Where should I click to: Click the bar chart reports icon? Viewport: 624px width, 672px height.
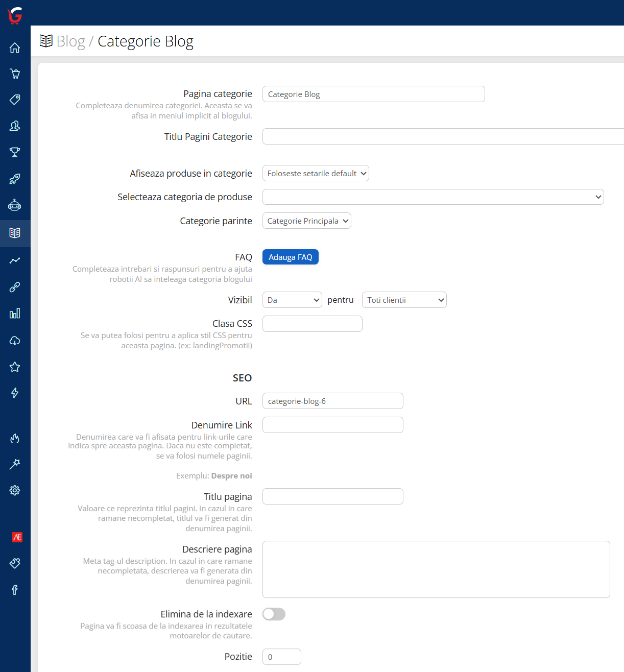pyautogui.click(x=15, y=314)
